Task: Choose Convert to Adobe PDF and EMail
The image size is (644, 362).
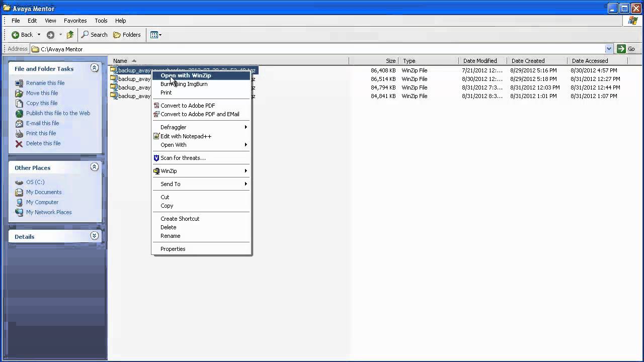Action: [201, 114]
